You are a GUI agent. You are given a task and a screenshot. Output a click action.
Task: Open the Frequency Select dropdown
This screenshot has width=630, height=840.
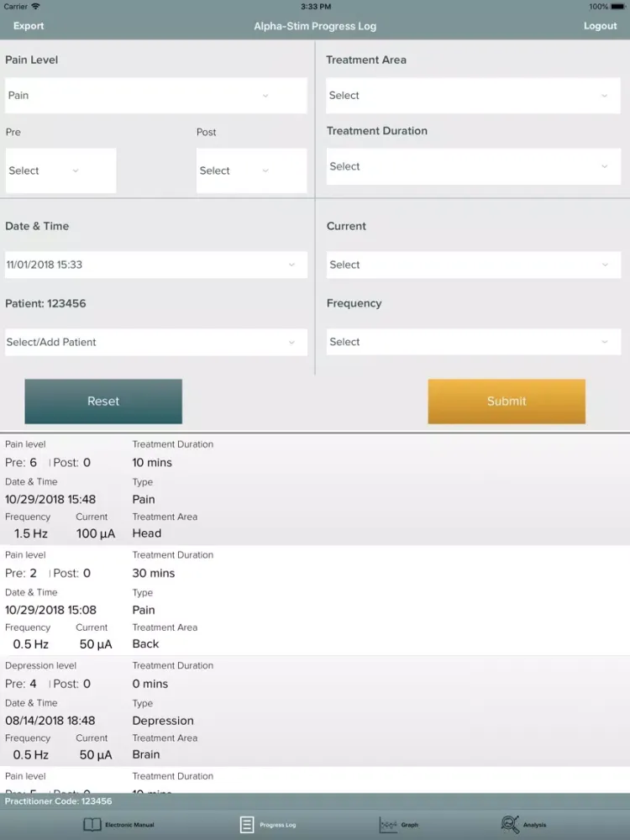click(x=474, y=342)
